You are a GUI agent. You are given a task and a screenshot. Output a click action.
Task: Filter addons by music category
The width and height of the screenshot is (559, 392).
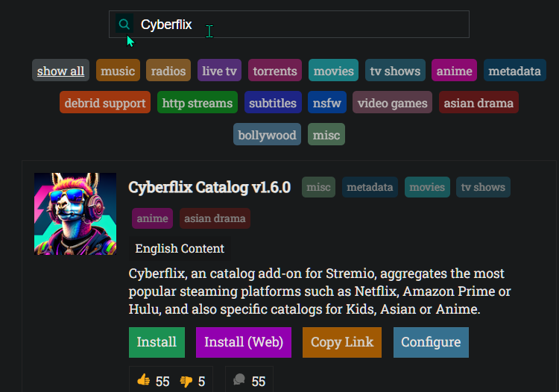[x=118, y=70]
